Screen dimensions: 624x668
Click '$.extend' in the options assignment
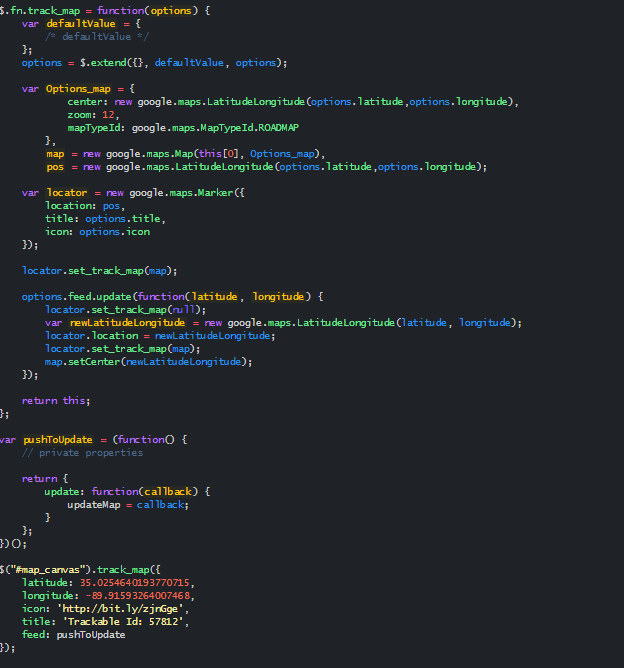[x=103, y=63]
